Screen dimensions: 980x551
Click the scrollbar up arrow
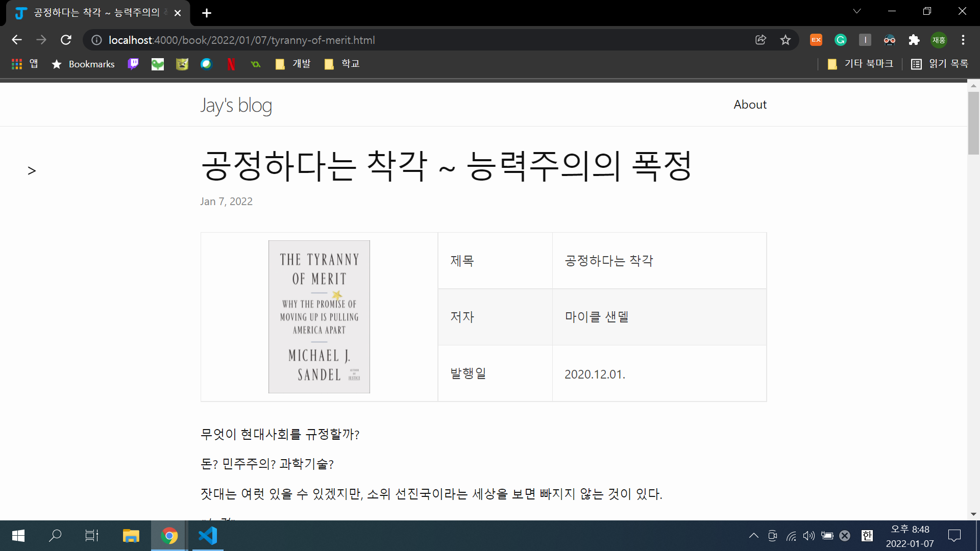click(973, 85)
